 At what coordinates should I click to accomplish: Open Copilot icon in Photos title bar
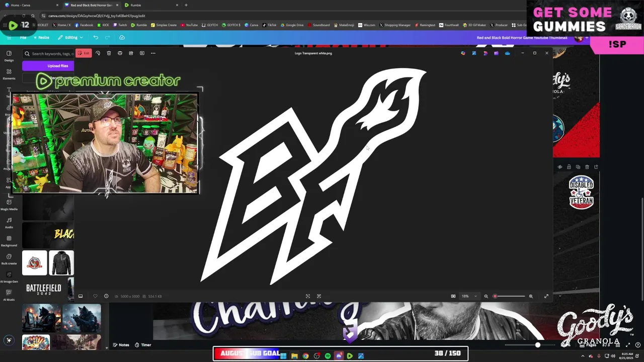click(463, 53)
